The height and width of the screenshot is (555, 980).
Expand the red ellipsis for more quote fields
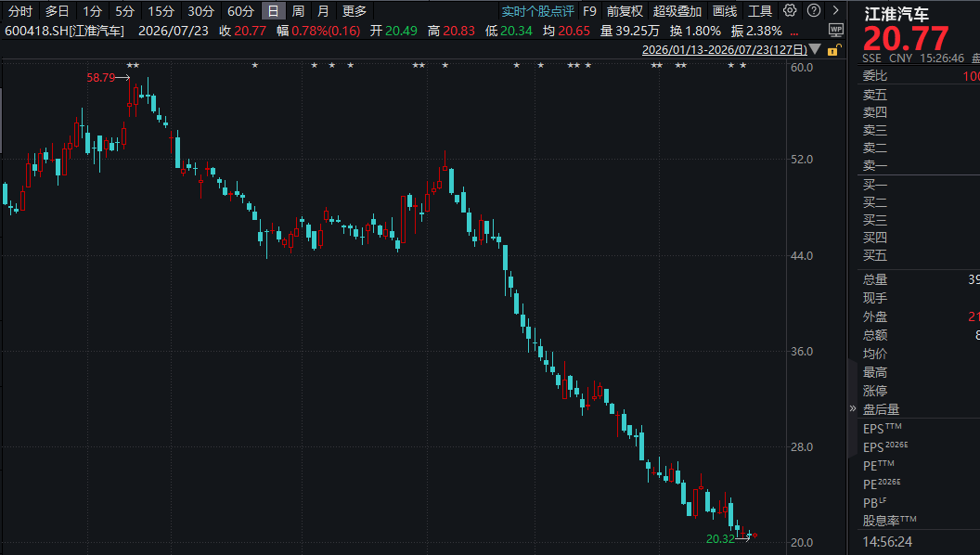794,32
